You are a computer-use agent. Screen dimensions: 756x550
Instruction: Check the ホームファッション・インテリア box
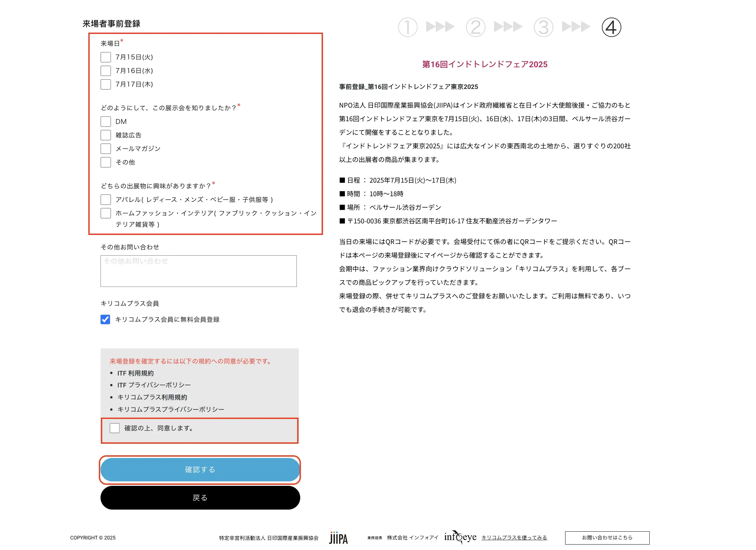tap(106, 213)
